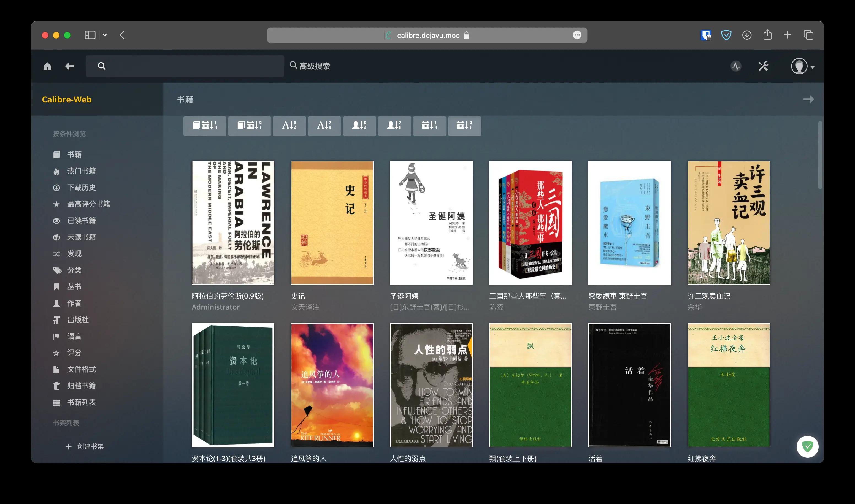Sort titles A to Z
This screenshot has height=504, width=855.
289,126
